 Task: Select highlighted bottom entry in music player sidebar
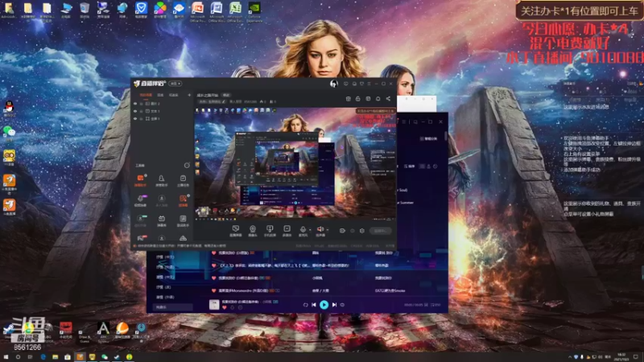click(172, 307)
